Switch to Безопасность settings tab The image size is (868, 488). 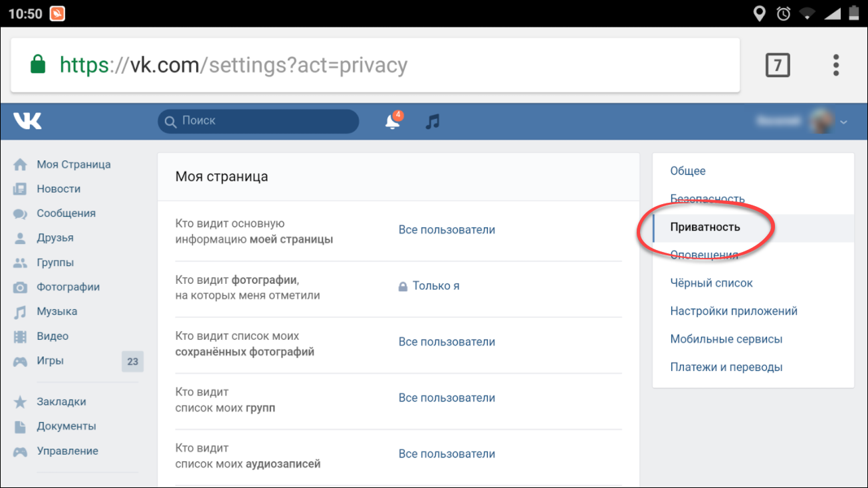[707, 199]
